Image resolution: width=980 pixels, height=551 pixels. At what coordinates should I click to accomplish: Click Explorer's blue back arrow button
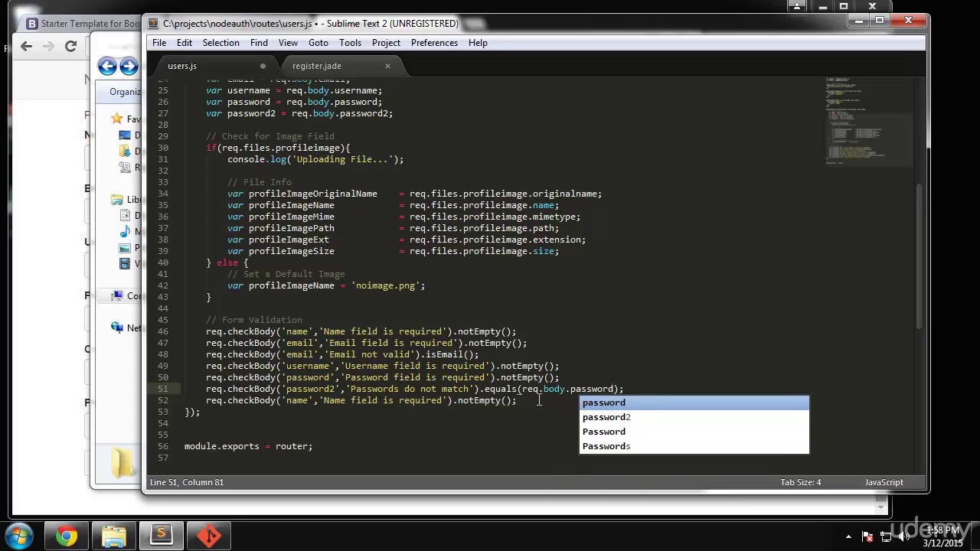(x=107, y=67)
